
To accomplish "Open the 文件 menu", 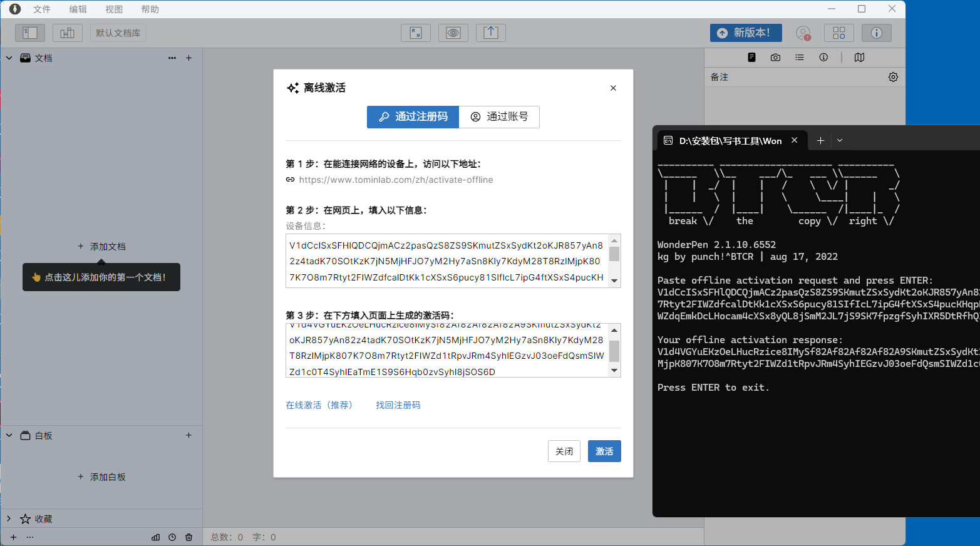I will (42, 9).
